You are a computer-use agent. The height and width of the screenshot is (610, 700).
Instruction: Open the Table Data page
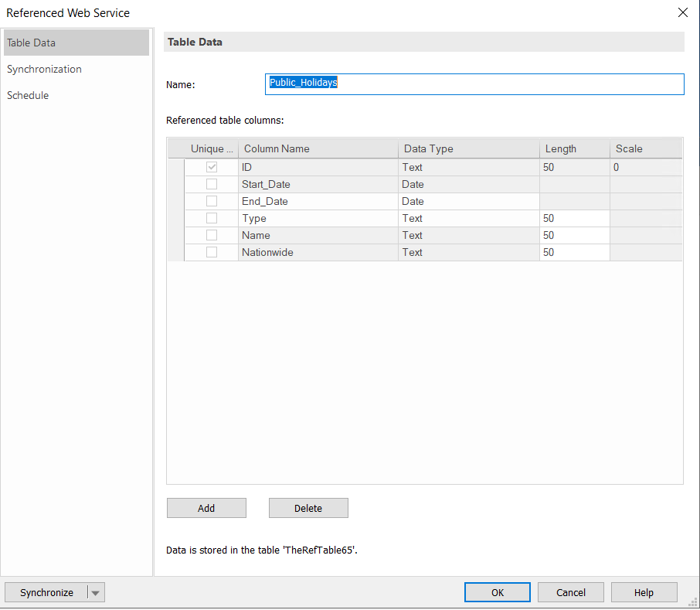point(32,43)
